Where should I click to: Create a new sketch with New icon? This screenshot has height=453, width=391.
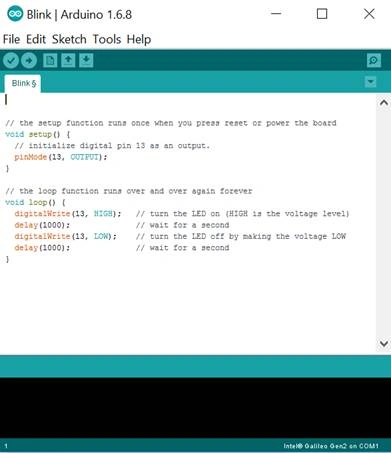click(x=50, y=61)
